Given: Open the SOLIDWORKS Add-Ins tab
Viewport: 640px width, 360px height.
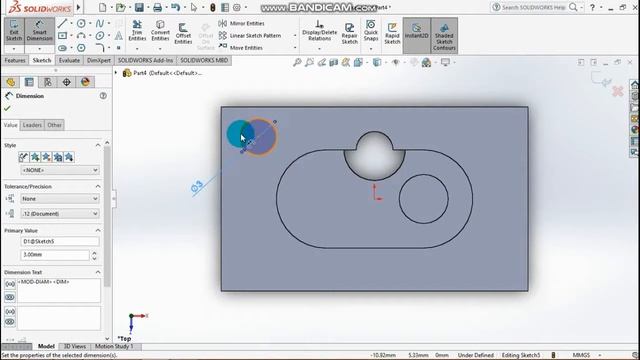Looking at the screenshot, I should click(145, 60).
